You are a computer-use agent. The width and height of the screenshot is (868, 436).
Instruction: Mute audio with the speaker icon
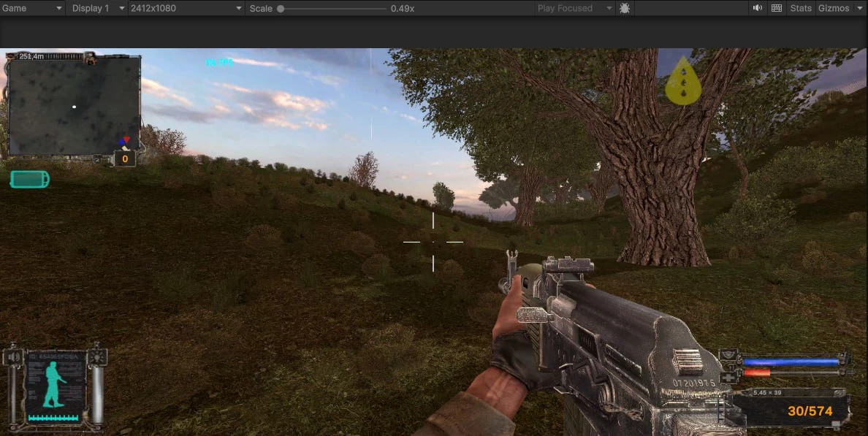pos(758,8)
